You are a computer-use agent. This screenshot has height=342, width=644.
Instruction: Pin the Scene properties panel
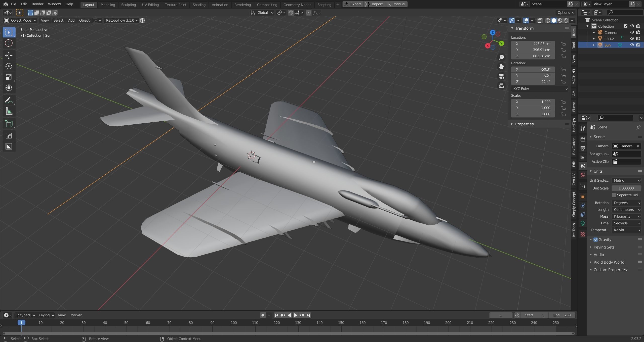638,127
